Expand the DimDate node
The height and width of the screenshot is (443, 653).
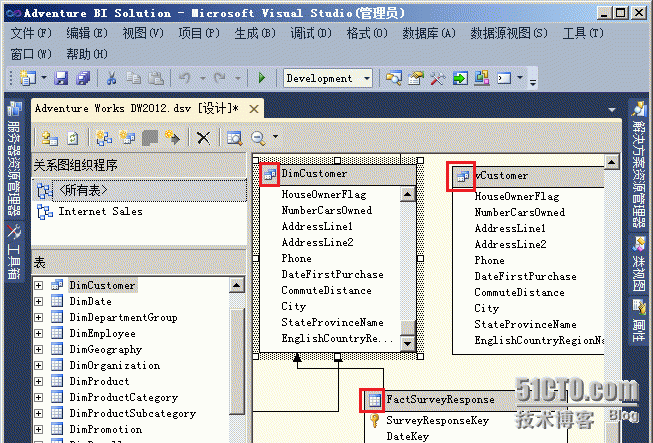coord(39,301)
